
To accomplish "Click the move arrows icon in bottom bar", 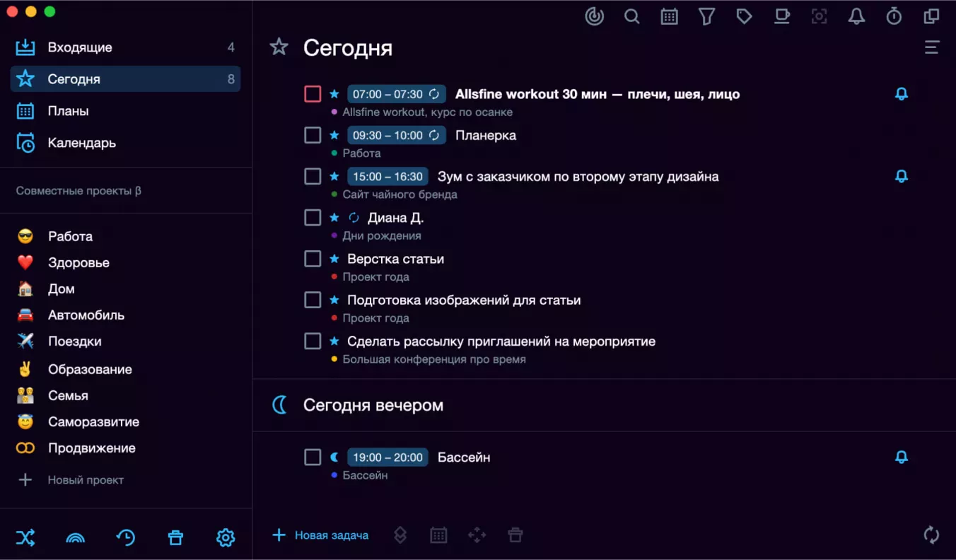I will pyautogui.click(x=477, y=535).
